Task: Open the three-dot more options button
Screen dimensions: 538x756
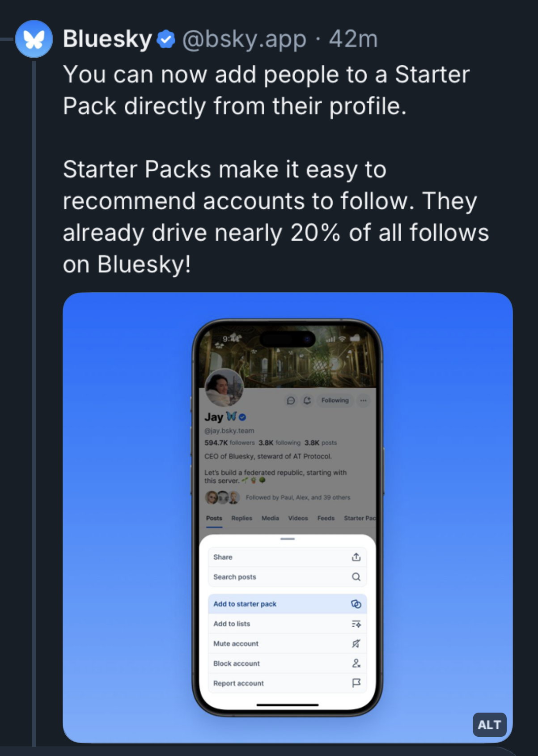Action: 364,400
